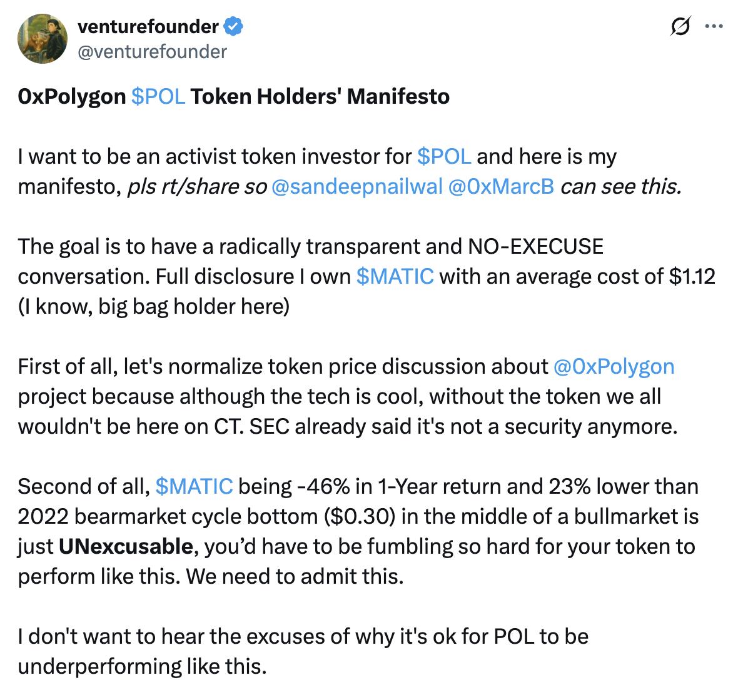Click the 'NO-EXECUSE' text in the tweet
Screen dimensions: 738x700
coord(535,246)
